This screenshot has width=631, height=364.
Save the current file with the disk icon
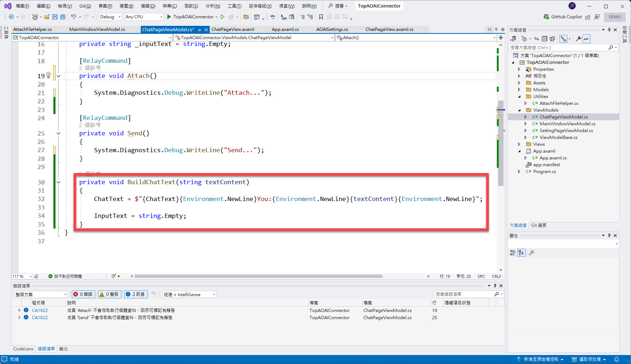point(55,17)
